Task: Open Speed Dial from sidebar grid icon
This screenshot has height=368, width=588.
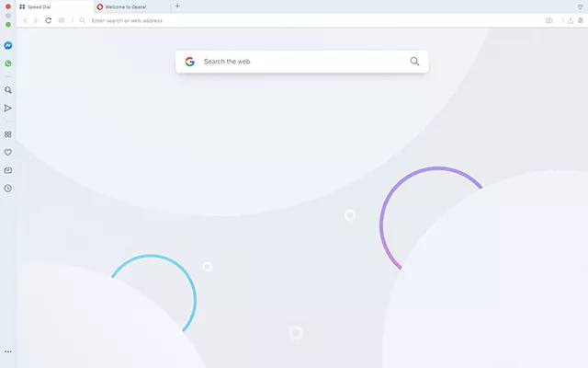Action: 8,134
